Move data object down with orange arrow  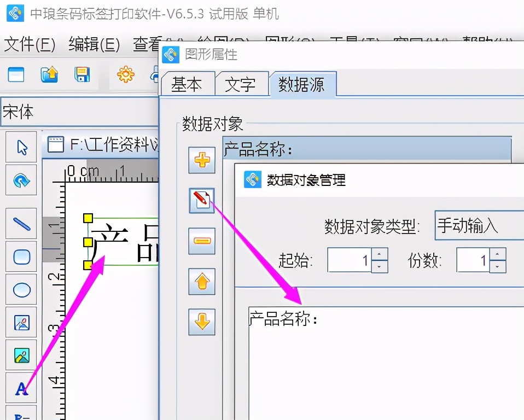pyautogui.click(x=202, y=323)
